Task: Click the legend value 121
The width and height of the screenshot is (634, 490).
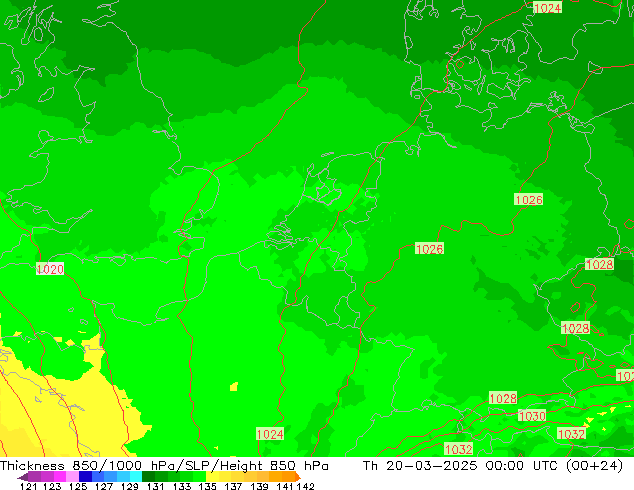Action: click(28, 486)
